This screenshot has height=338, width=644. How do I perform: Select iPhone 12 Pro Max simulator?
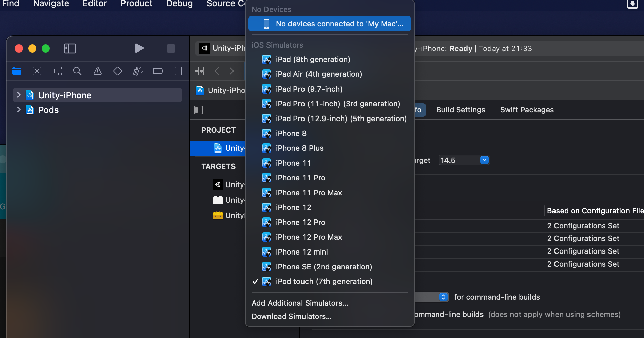(x=309, y=237)
